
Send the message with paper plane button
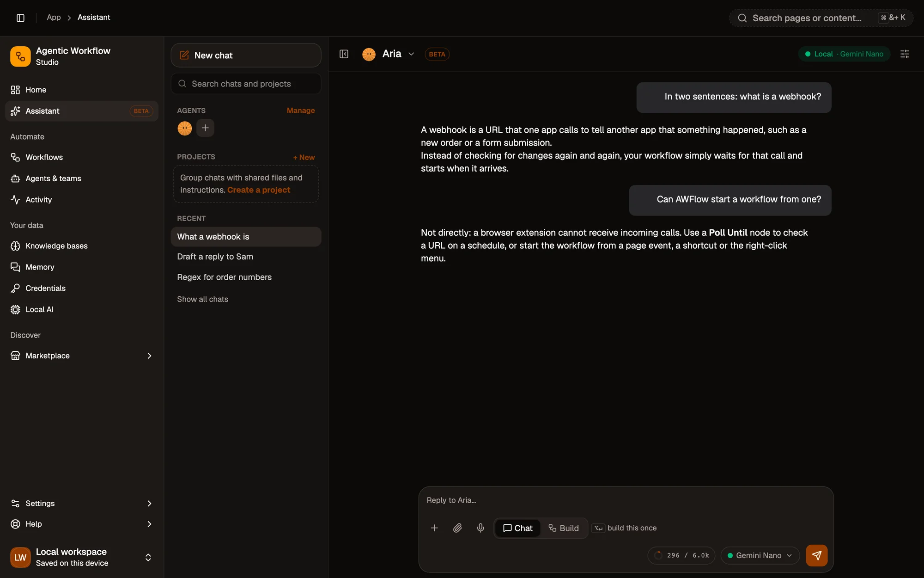tap(817, 555)
